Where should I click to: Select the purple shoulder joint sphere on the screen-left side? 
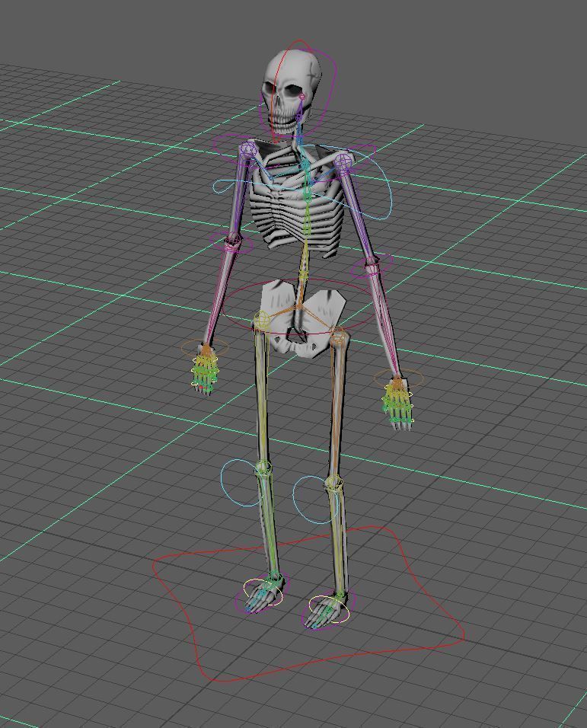click(x=247, y=150)
